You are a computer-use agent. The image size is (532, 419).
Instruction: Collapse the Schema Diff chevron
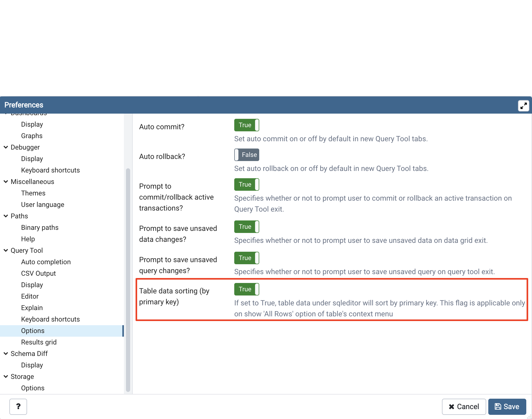pos(6,354)
